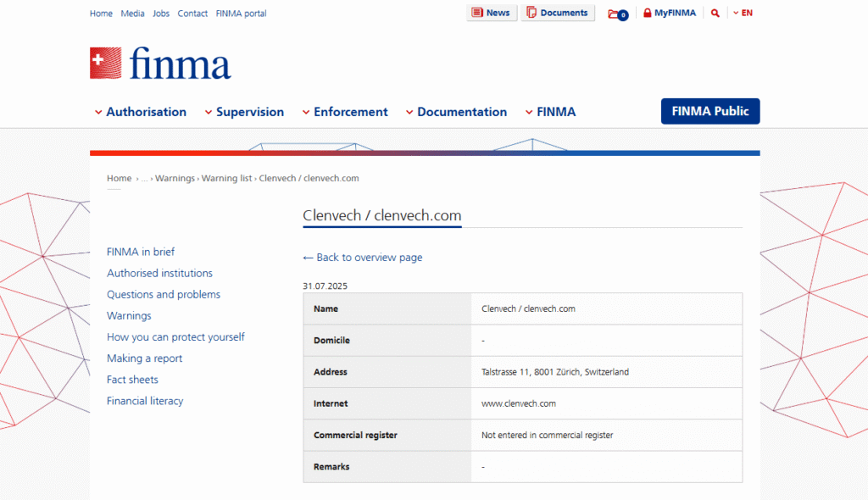This screenshot has height=500, width=868.
Task: Click the www.clenvech.com table value
Action: coord(518,403)
